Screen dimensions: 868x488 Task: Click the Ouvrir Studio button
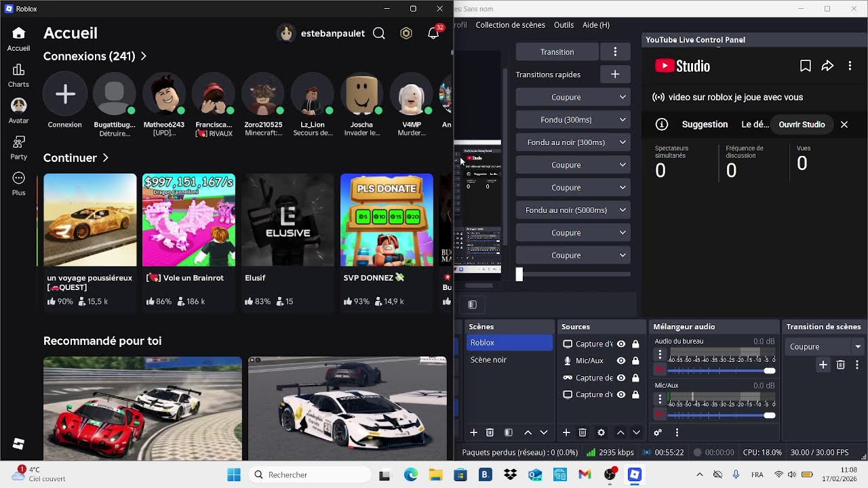coord(802,125)
